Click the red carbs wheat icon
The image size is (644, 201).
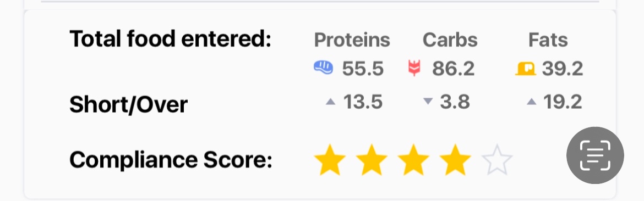[414, 68]
